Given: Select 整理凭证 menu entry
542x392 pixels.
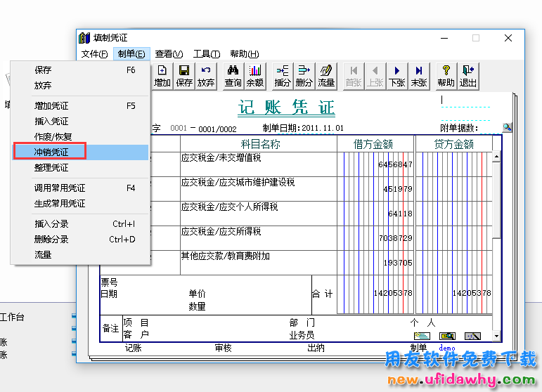Looking at the screenshot, I should click(51, 167).
